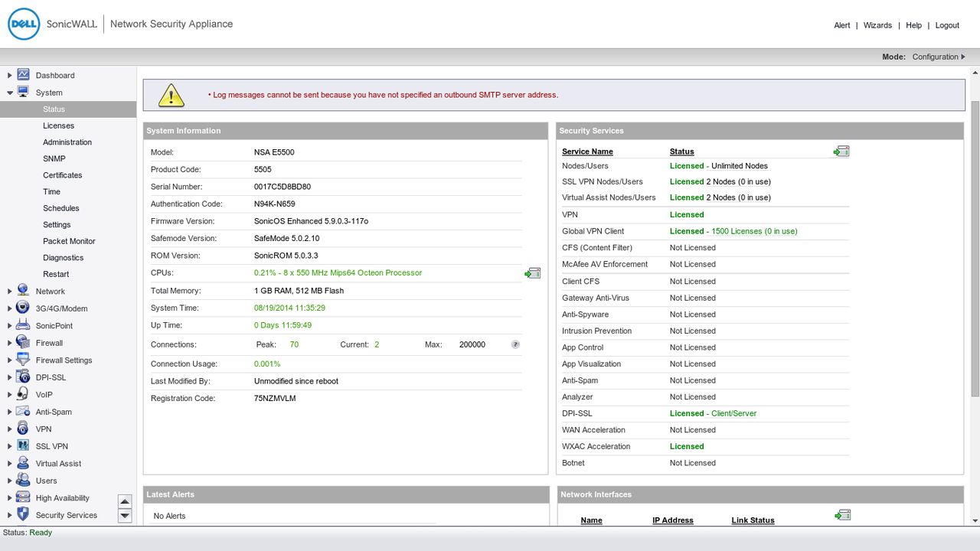Click the Users icon
Viewport: 980px width, 551px height.
pyautogui.click(x=23, y=481)
